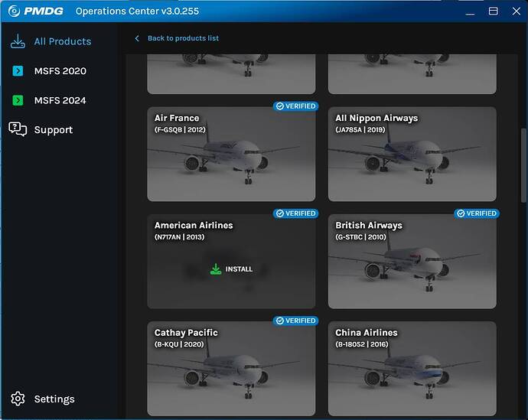
Task: Install the American Airlines livery
Action: click(231, 269)
